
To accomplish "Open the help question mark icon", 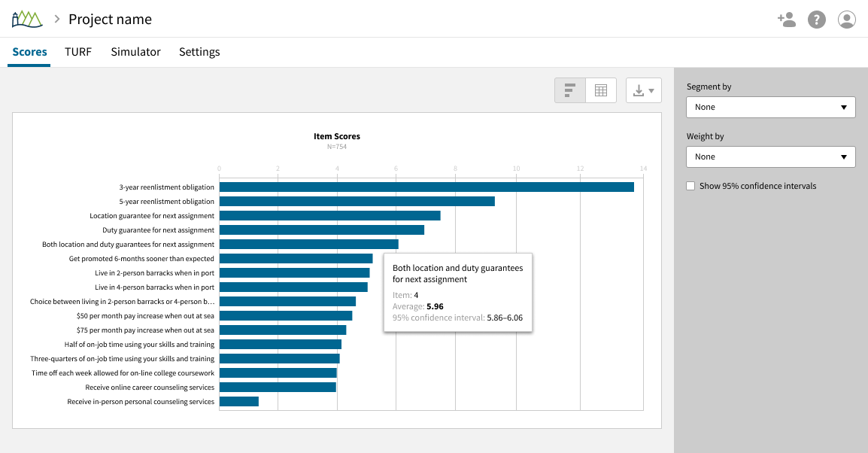I will [x=817, y=20].
